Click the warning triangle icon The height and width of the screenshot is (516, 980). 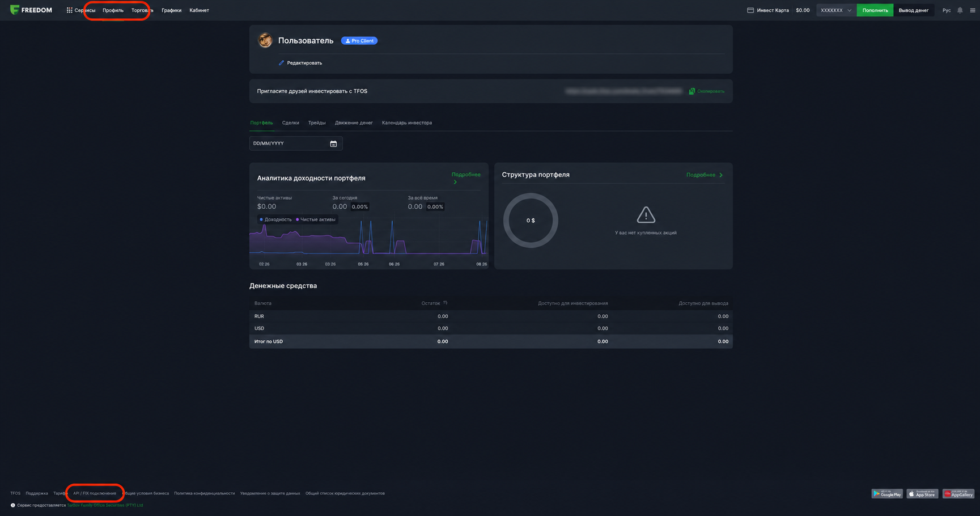pyautogui.click(x=646, y=215)
